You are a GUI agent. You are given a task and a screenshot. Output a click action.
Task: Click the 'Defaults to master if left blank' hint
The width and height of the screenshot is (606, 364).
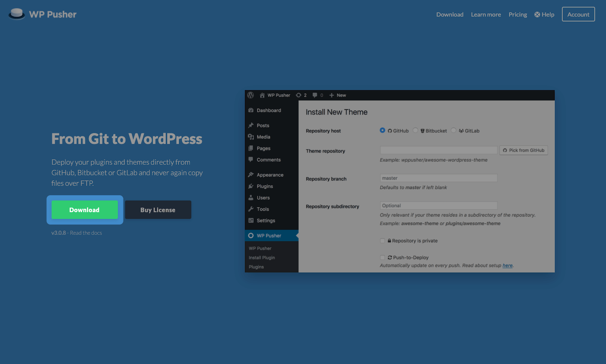pos(413,187)
